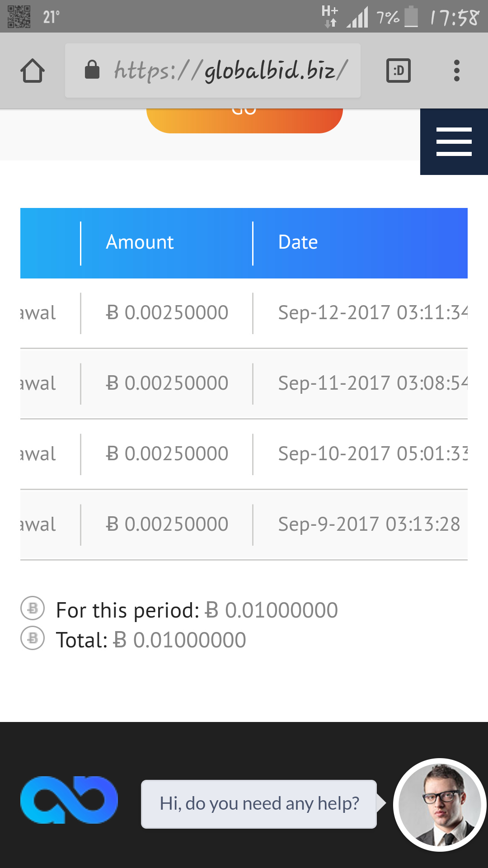Select the Sep-9-2017 withdrawal row
This screenshot has width=488, height=868.
click(244, 524)
